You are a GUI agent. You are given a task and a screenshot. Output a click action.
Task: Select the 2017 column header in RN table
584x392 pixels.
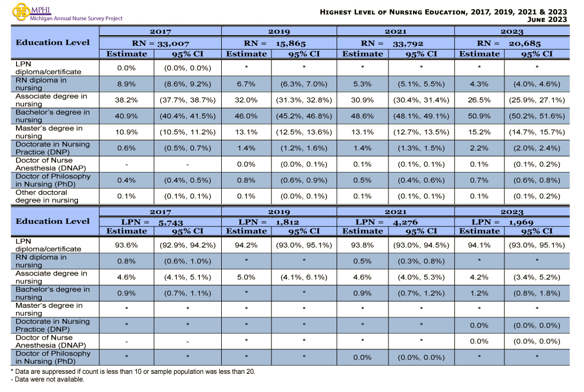pos(161,31)
